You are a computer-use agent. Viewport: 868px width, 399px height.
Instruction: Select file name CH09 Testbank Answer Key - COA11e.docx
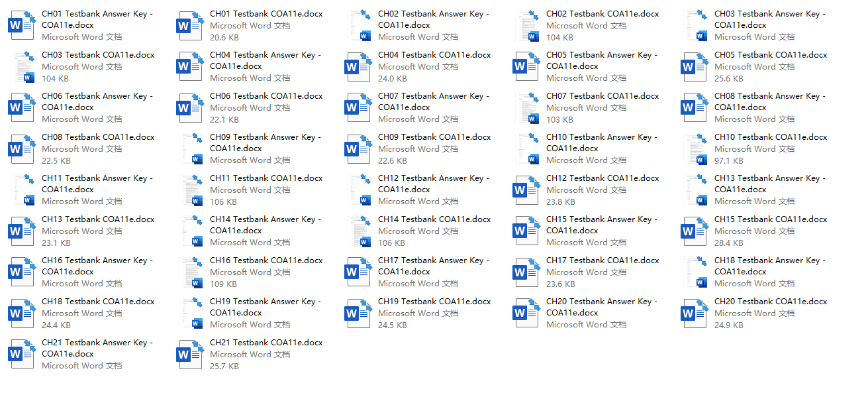click(265, 142)
